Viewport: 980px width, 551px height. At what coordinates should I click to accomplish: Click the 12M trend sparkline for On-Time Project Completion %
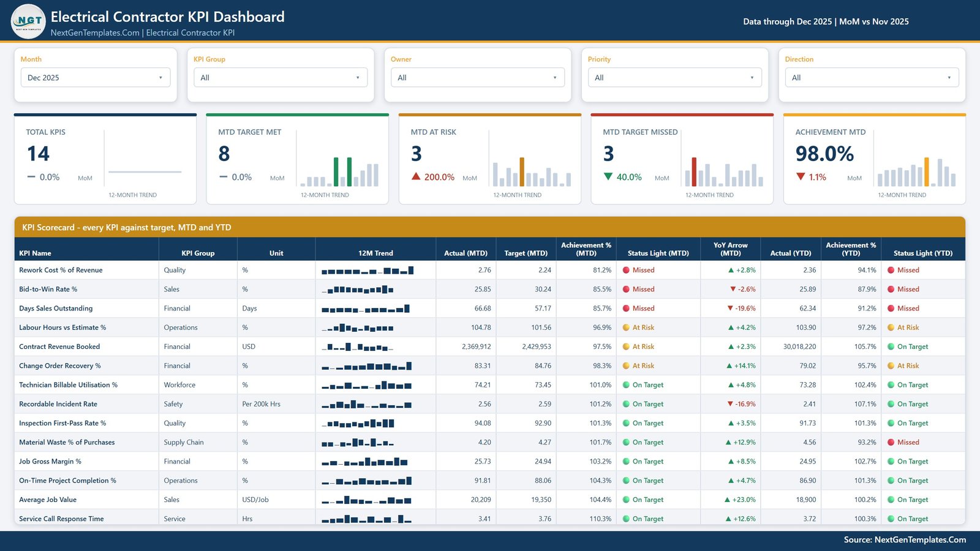tap(366, 481)
